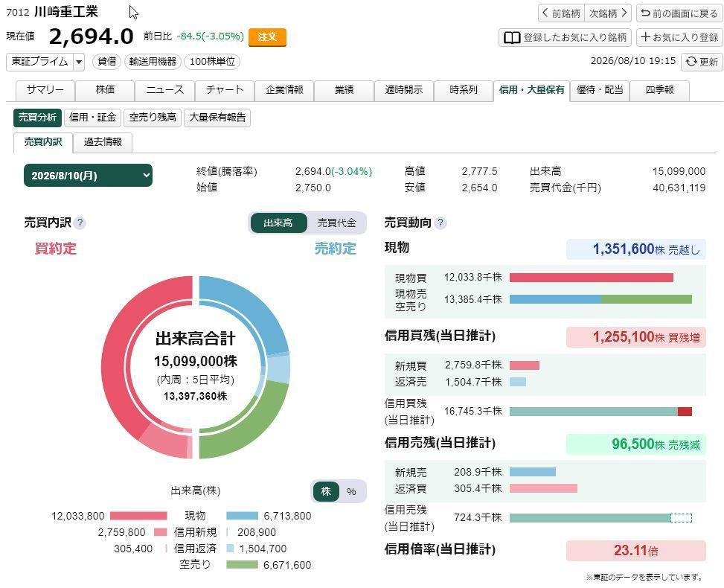Open the 大量保有報告 sub-menu
Screen dimensions: 724x588
coord(217,118)
